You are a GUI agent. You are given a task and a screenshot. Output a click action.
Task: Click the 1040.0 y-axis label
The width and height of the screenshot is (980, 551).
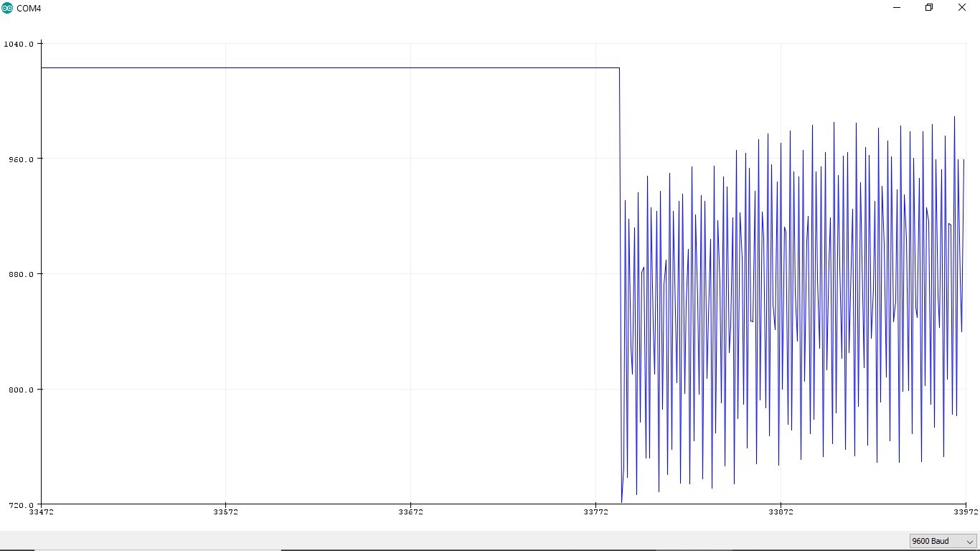pos(19,44)
